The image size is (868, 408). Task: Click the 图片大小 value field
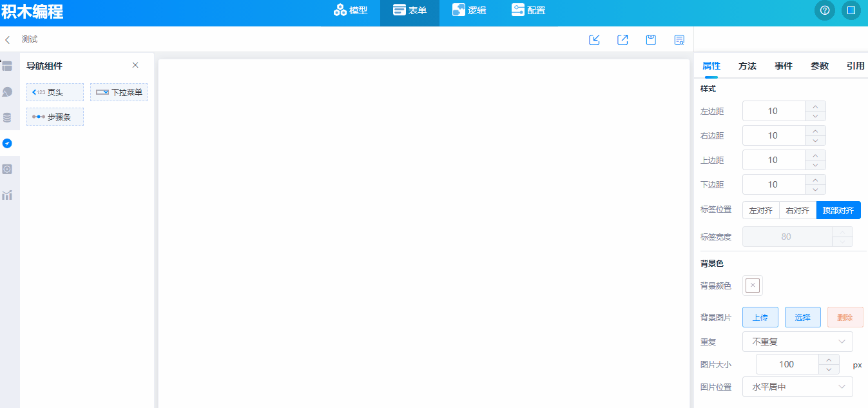click(x=787, y=364)
